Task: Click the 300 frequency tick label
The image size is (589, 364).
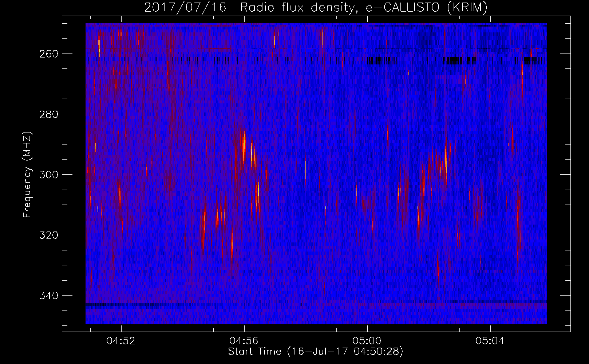Action: pos(48,175)
